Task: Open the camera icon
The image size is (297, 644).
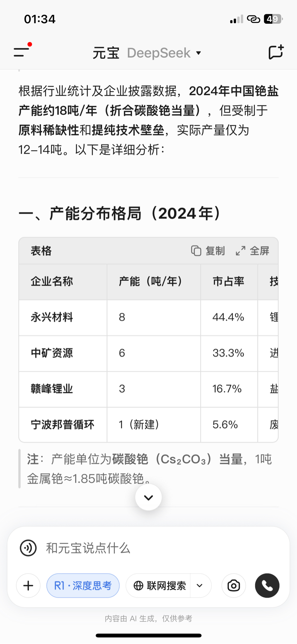Action: coord(234,586)
